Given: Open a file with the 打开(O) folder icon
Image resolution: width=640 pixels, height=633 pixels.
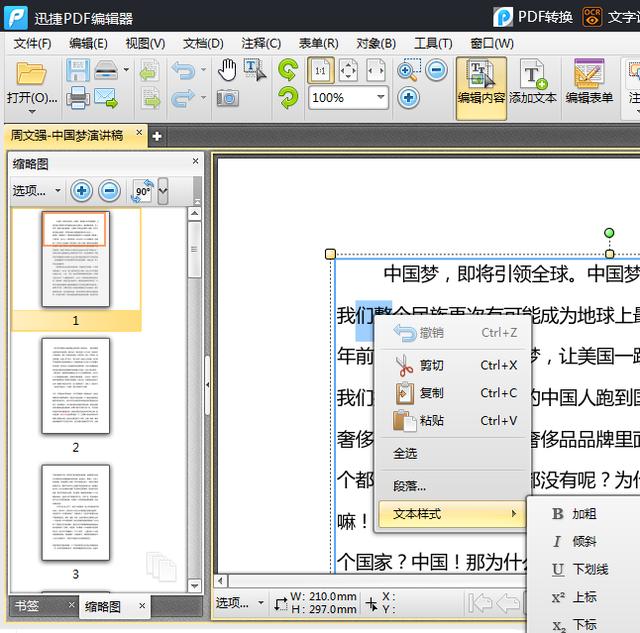Looking at the screenshot, I should pyautogui.click(x=31, y=74).
